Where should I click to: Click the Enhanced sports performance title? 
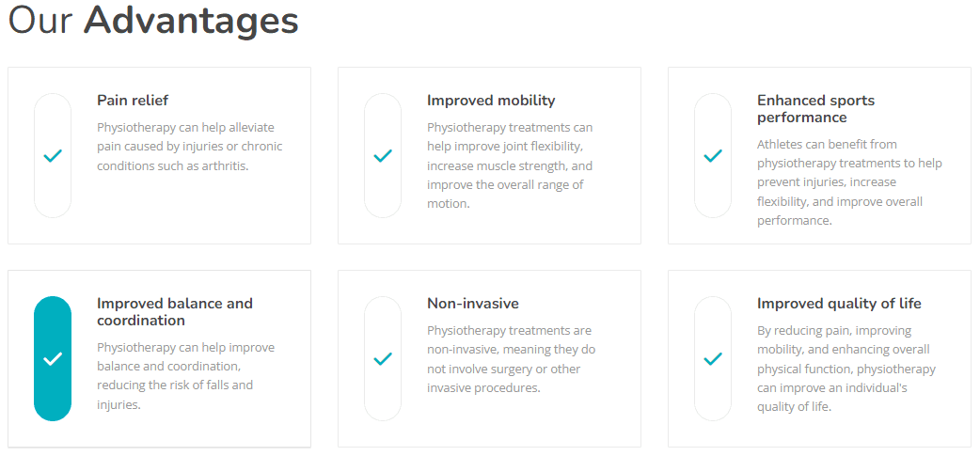[815, 109]
